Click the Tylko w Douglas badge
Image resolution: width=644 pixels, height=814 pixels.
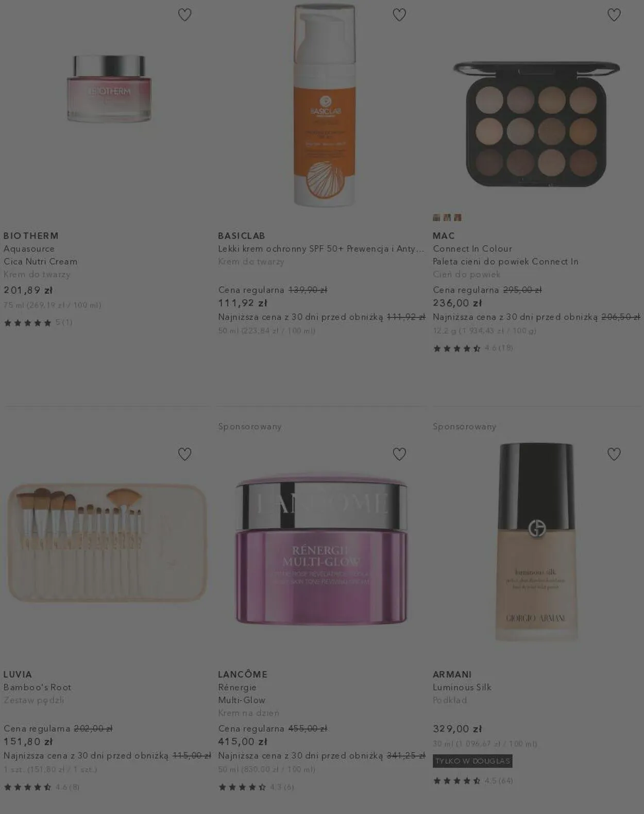pyautogui.click(x=472, y=761)
